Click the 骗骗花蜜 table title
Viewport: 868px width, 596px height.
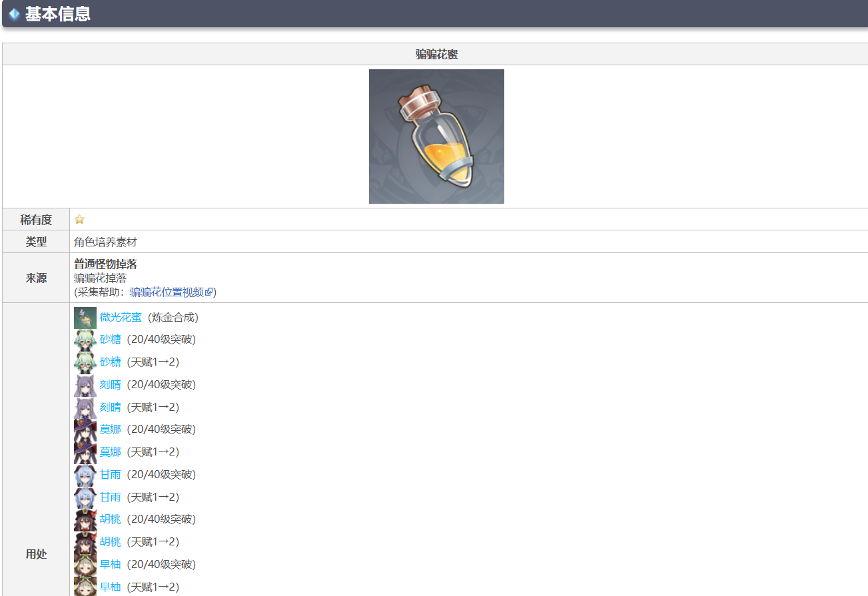436,55
